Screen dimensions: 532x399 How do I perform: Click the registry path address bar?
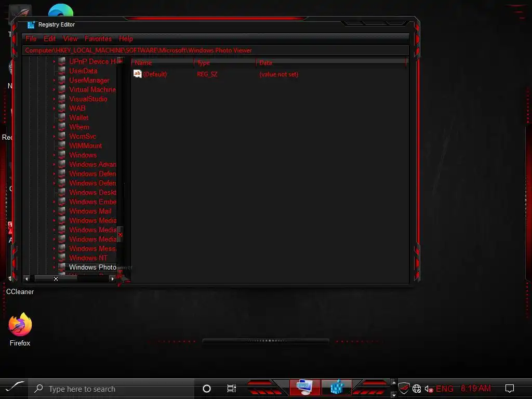216,50
